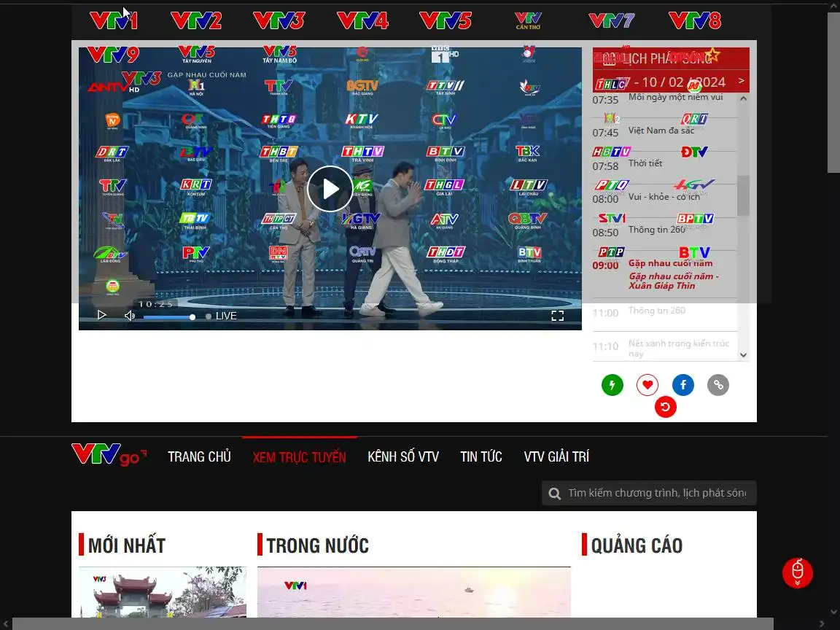Open the VTV1 channel logo in the top row
Viewport: 840px width, 630px height.
tap(114, 21)
